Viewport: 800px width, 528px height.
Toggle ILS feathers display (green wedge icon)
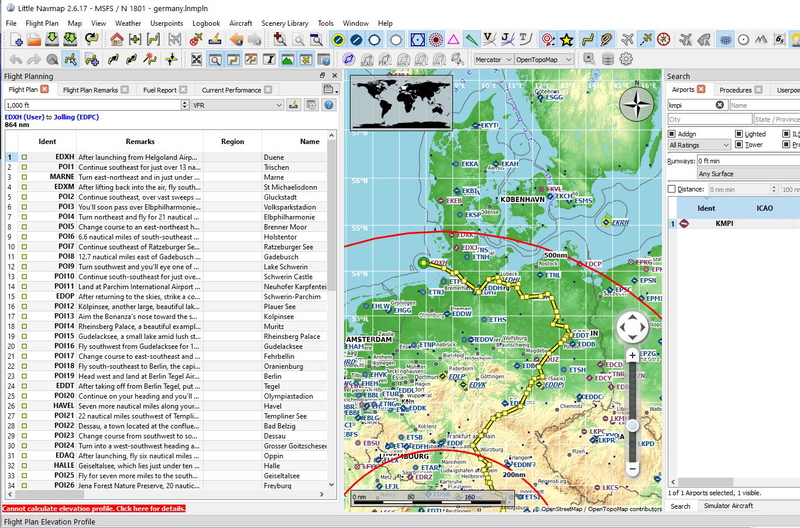[471, 39]
